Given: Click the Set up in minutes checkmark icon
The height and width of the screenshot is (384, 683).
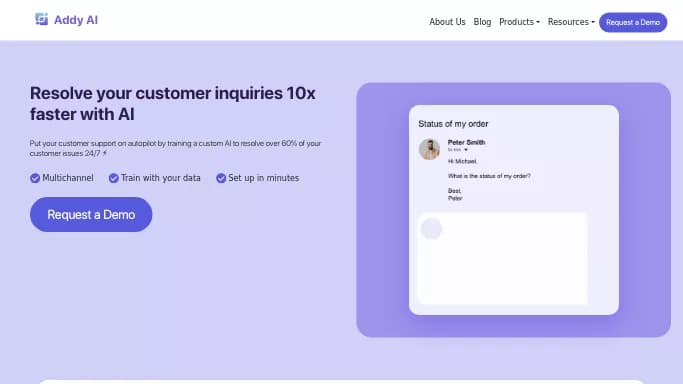Looking at the screenshot, I should [221, 178].
